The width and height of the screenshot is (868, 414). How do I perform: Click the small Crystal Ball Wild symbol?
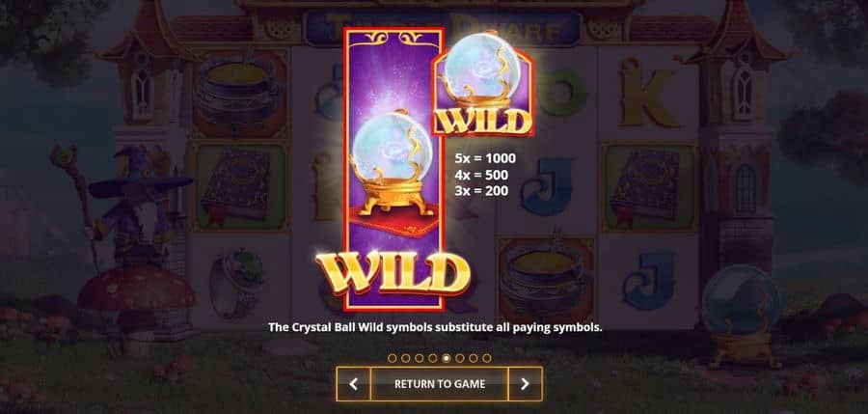coord(483,83)
